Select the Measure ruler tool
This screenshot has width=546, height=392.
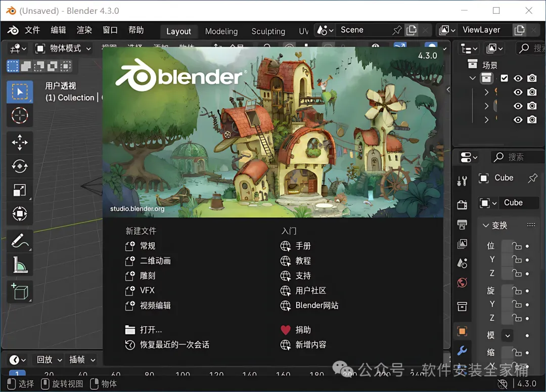click(20, 265)
